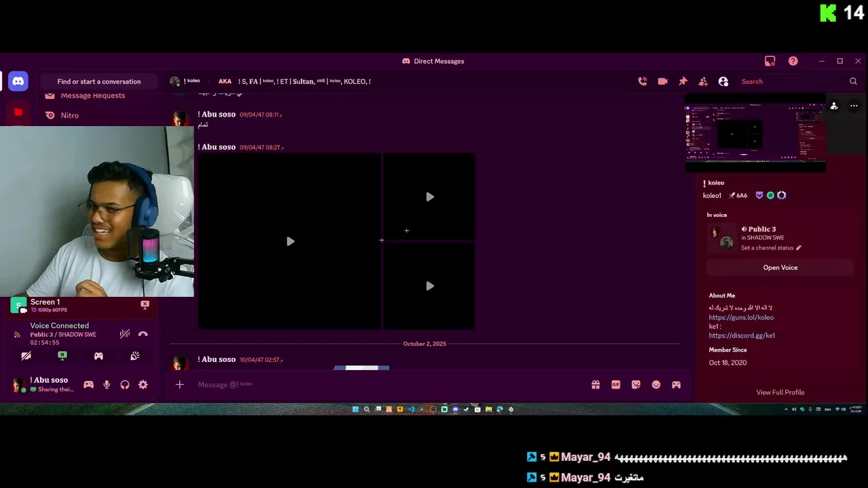Viewport: 868px width, 488px height.
Task: Open the discord.gg/ke1 invite link
Action: pyautogui.click(x=742, y=335)
